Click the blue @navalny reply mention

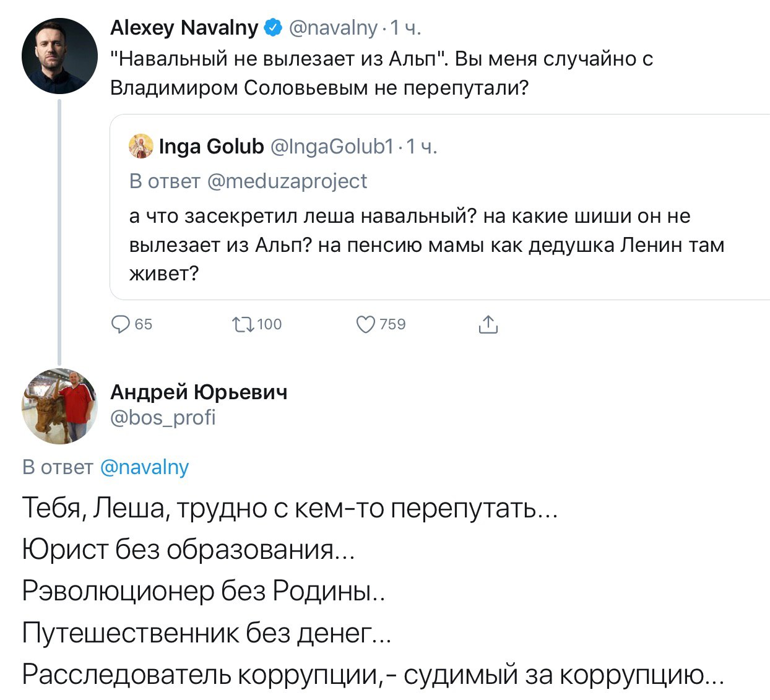click(x=144, y=467)
